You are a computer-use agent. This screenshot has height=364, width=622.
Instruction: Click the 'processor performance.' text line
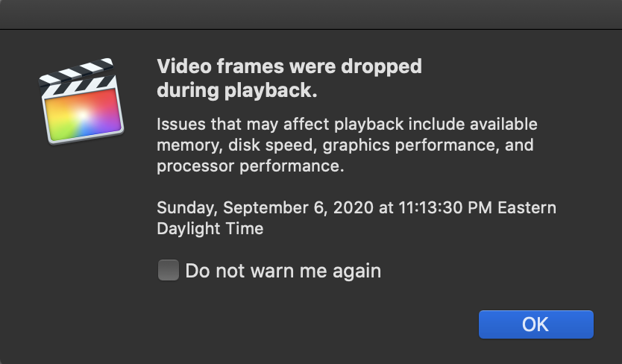coord(251,166)
